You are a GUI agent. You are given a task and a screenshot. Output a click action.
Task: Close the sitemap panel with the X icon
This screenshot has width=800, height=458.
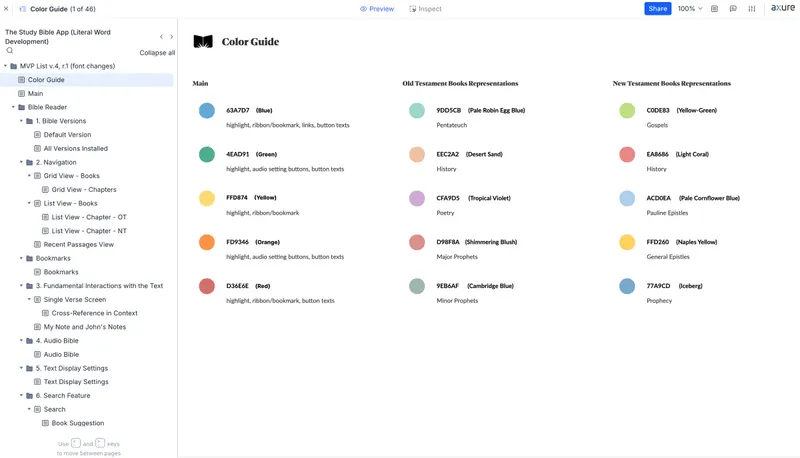coord(6,9)
